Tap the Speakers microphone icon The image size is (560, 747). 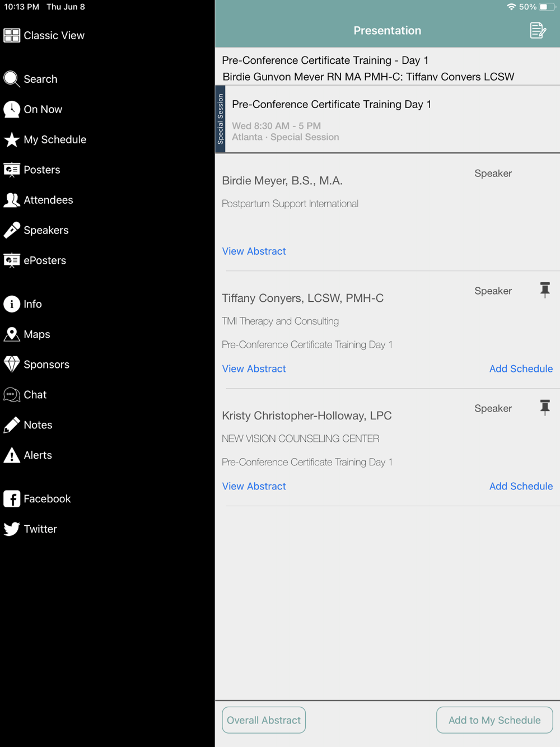click(x=12, y=230)
